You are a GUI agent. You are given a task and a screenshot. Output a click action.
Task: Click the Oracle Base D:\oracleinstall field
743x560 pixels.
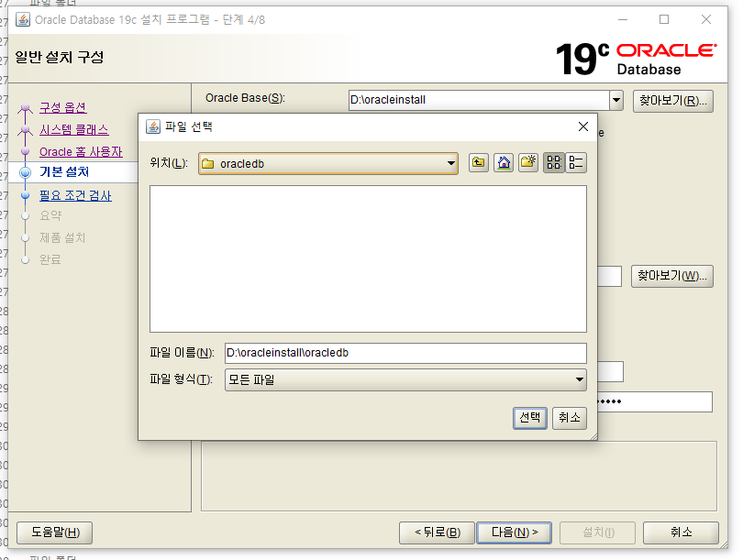[x=479, y=100]
